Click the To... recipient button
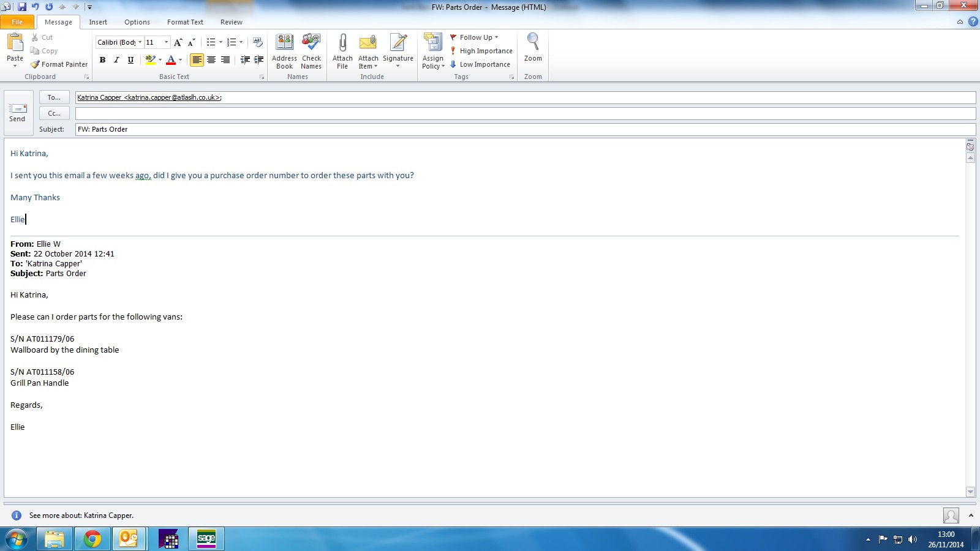 click(55, 97)
